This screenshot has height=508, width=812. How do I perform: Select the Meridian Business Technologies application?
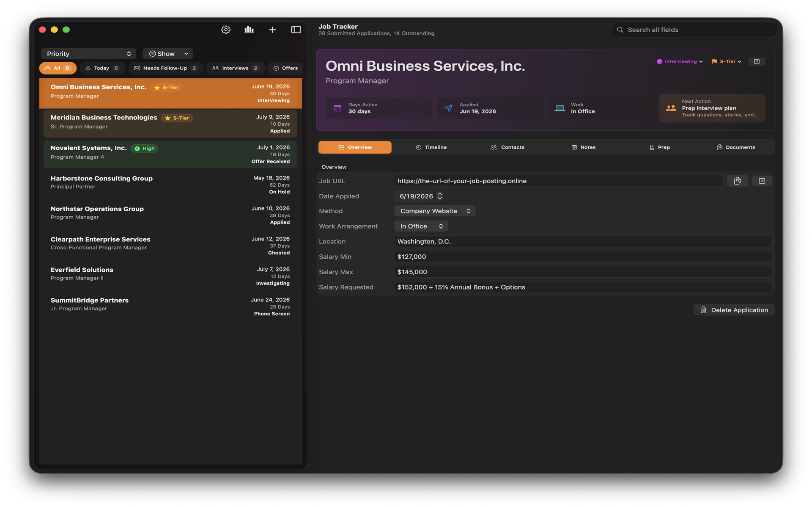[x=170, y=124]
